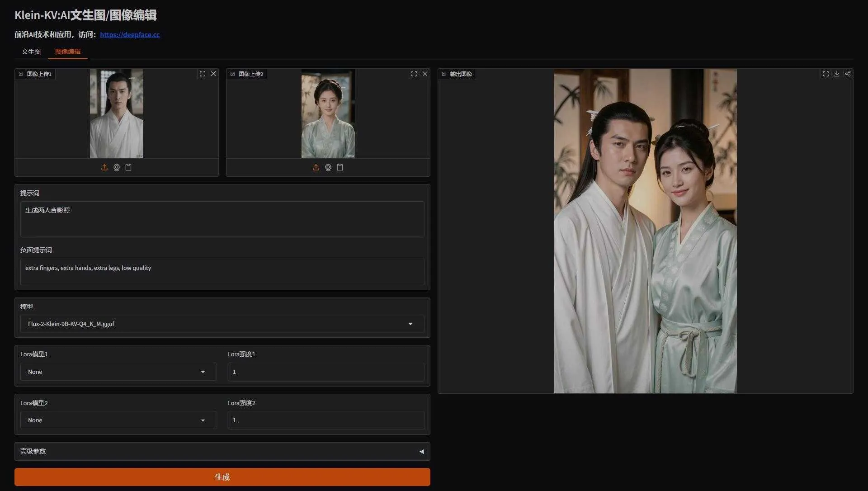Click upload icon under 图像上传1 panel
The width and height of the screenshot is (868, 491).
point(104,167)
